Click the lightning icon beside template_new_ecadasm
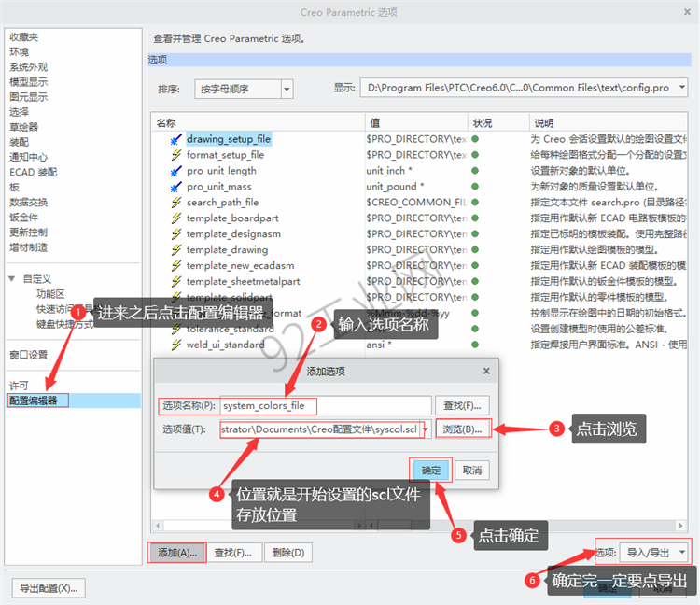The image size is (700, 605). tap(175, 266)
